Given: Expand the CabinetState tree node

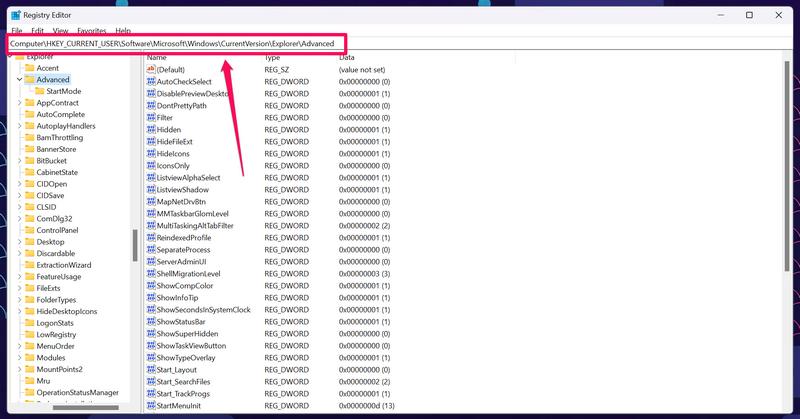Looking at the screenshot, I should (x=19, y=173).
